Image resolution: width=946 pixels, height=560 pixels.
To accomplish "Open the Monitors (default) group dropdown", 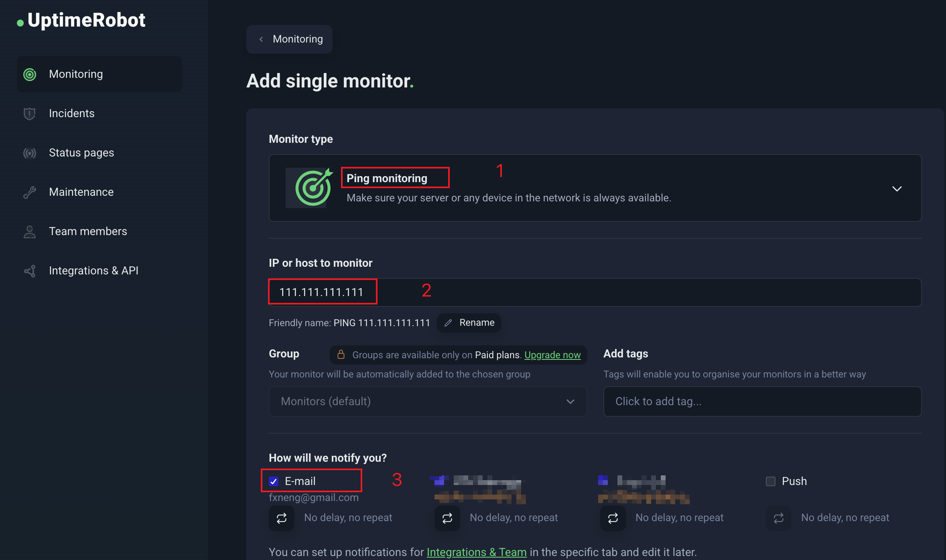I will click(x=428, y=401).
